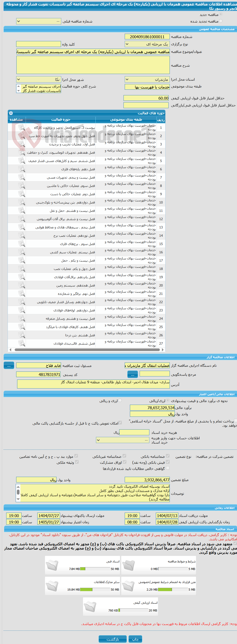This screenshot has width=237, height=644.
Task: Open view icon for activity row 18
Action: pyautogui.click(x=22, y=269)
